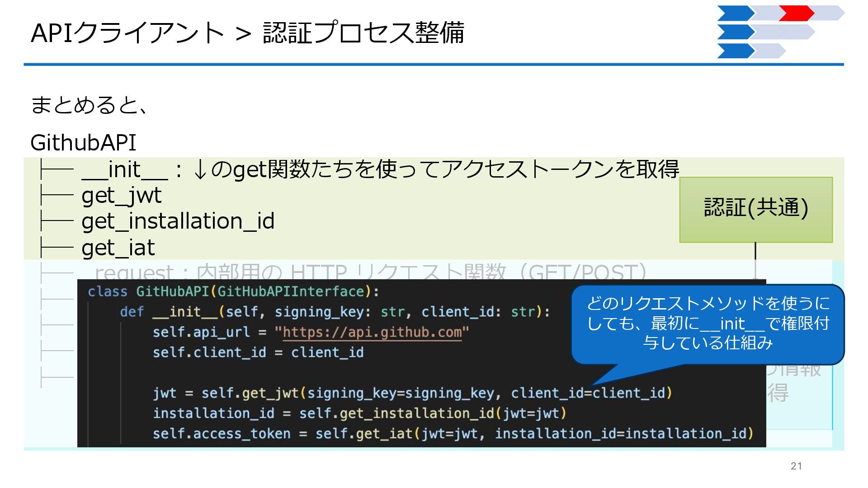868x488 pixels.
Task: Select the get_iat tree entry
Action: (118, 247)
